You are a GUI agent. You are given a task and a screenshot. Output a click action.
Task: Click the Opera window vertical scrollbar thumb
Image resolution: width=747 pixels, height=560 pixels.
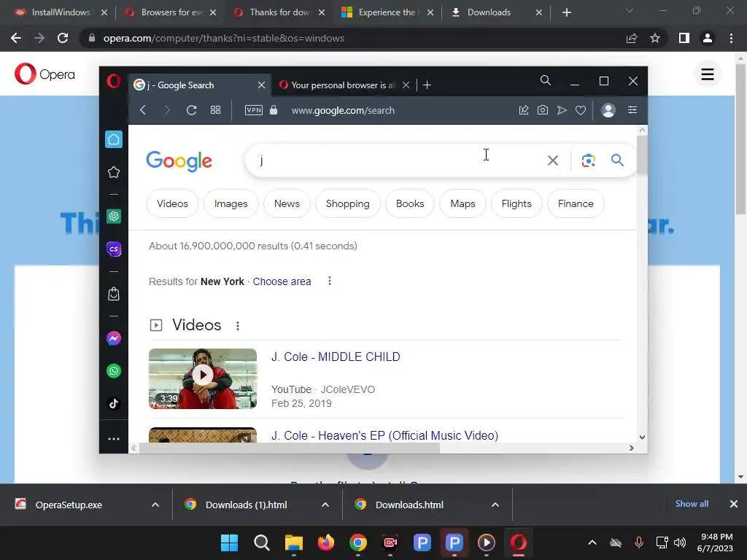point(642,155)
